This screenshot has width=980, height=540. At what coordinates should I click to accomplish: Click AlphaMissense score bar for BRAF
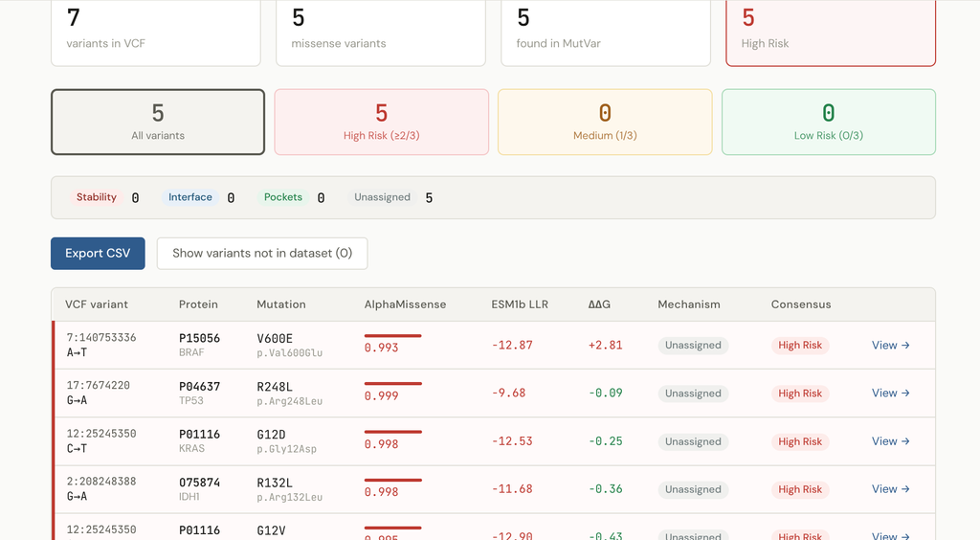(392, 336)
